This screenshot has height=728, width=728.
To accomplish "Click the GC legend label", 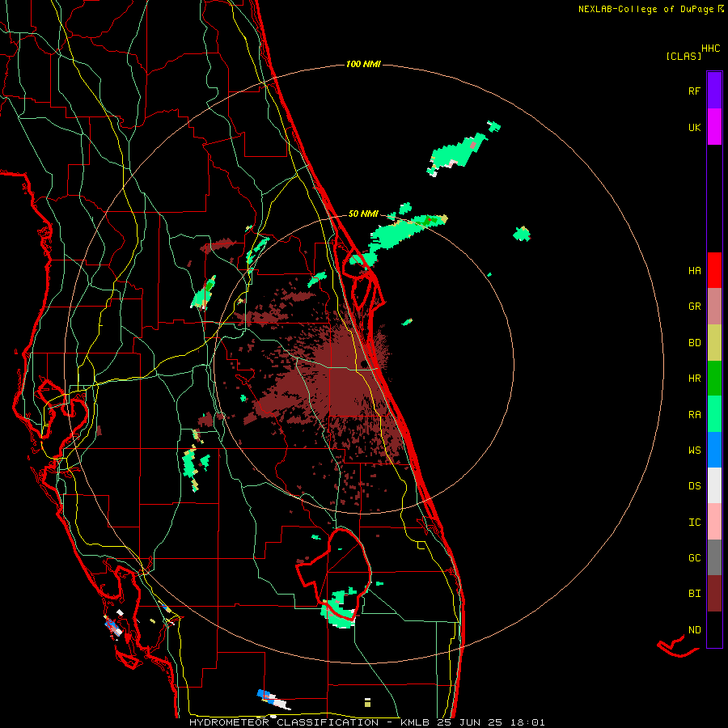I will pos(694,557).
